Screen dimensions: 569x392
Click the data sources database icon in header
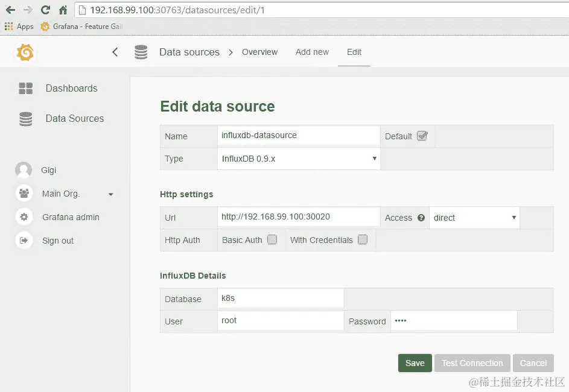click(x=141, y=52)
